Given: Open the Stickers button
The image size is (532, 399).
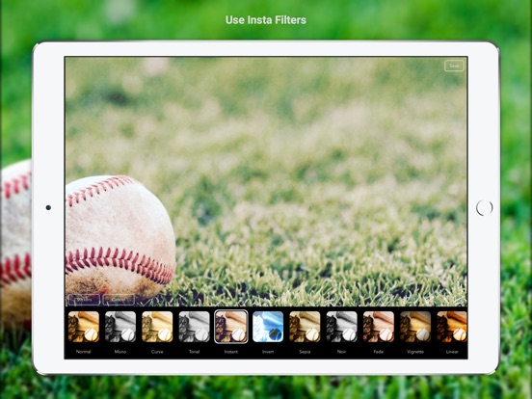Looking at the screenshot, I should tap(85, 300).
